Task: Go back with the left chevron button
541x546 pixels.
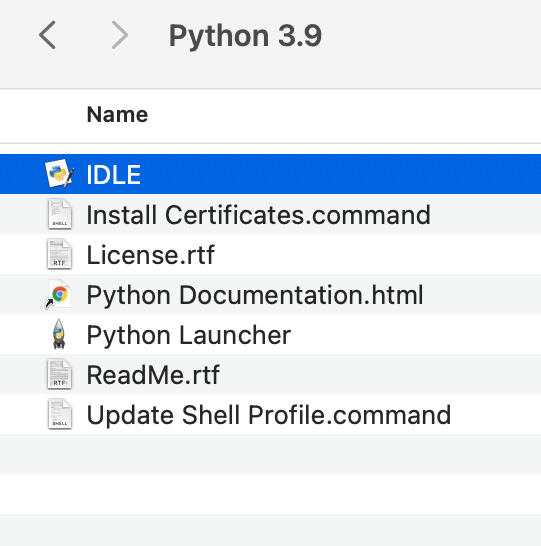Action: click(47, 35)
